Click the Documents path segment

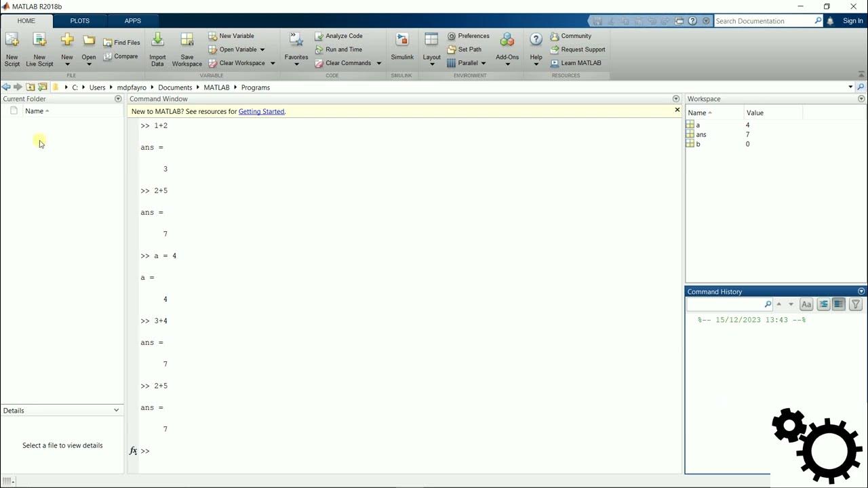click(175, 87)
